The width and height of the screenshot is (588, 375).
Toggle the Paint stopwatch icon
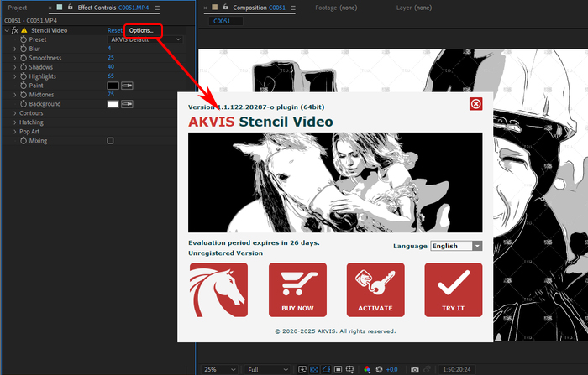[x=24, y=86]
